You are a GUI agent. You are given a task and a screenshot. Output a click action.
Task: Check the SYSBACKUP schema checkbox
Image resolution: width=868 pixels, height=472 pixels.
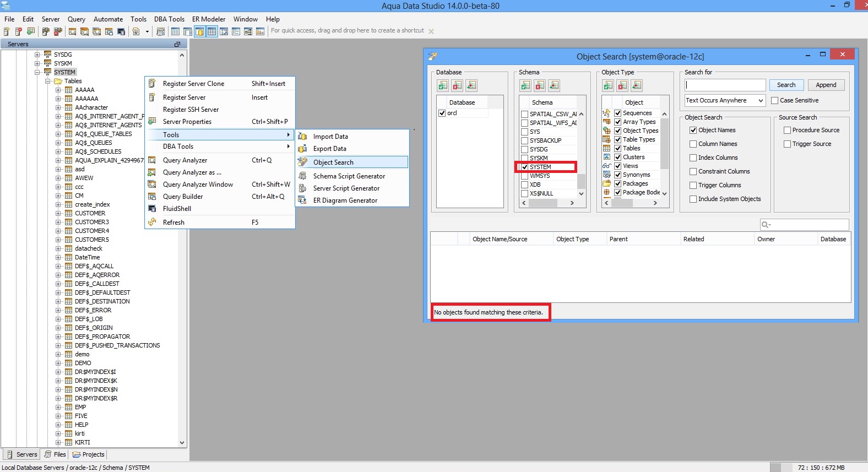coord(524,140)
